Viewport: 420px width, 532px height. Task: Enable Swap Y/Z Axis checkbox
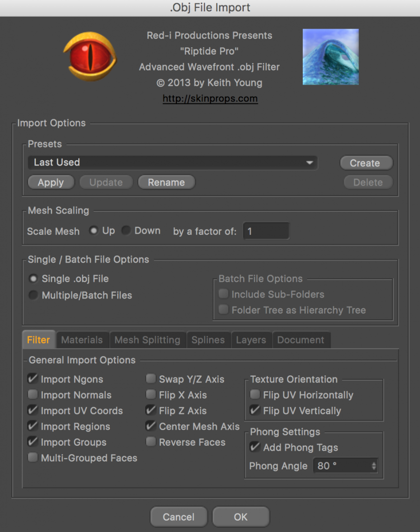point(151,378)
